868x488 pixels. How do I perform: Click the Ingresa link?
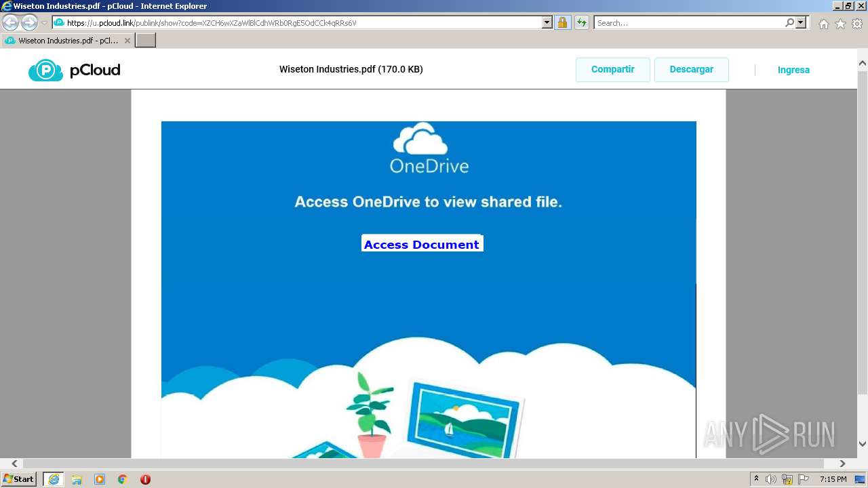point(793,70)
